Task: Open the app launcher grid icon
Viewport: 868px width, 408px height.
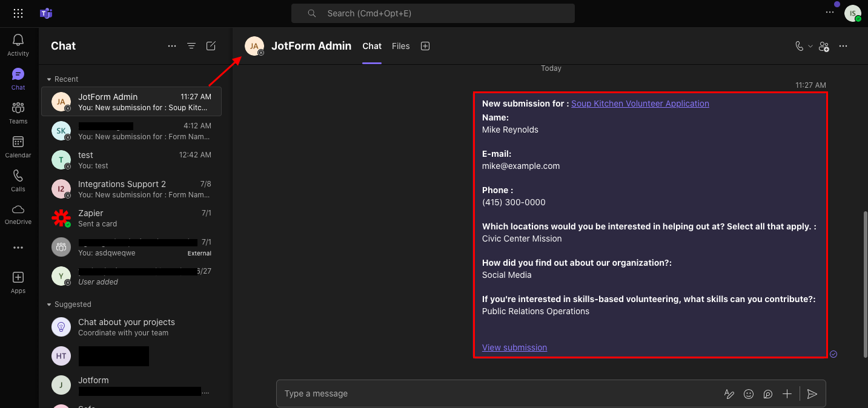Action: point(18,13)
